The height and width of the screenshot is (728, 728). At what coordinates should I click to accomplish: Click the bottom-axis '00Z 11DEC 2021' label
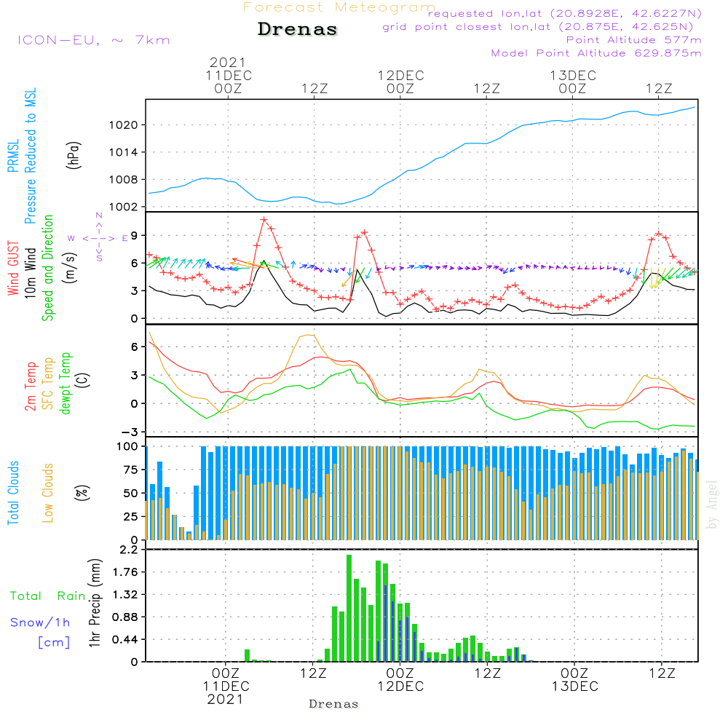[226, 687]
